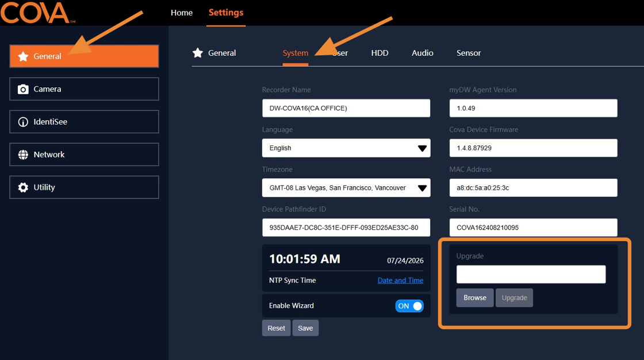
Task: Click the Network globe icon
Action: pyautogui.click(x=23, y=155)
